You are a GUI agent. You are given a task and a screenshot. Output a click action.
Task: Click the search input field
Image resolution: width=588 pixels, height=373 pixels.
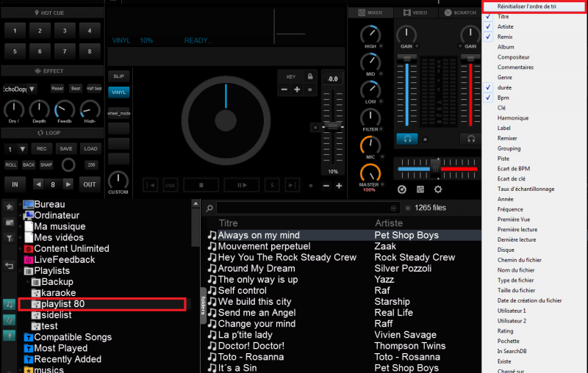coord(307,208)
